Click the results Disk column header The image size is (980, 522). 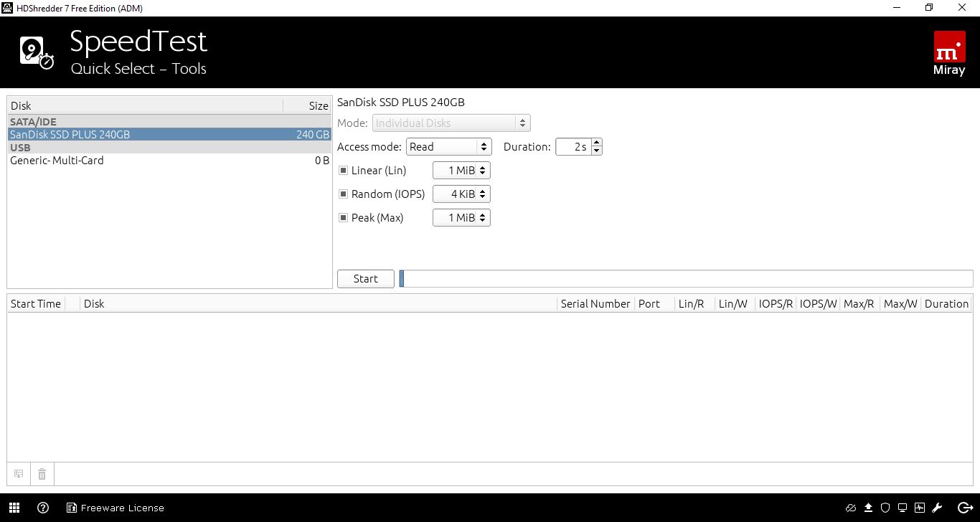pyautogui.click(x=318, y=303)
